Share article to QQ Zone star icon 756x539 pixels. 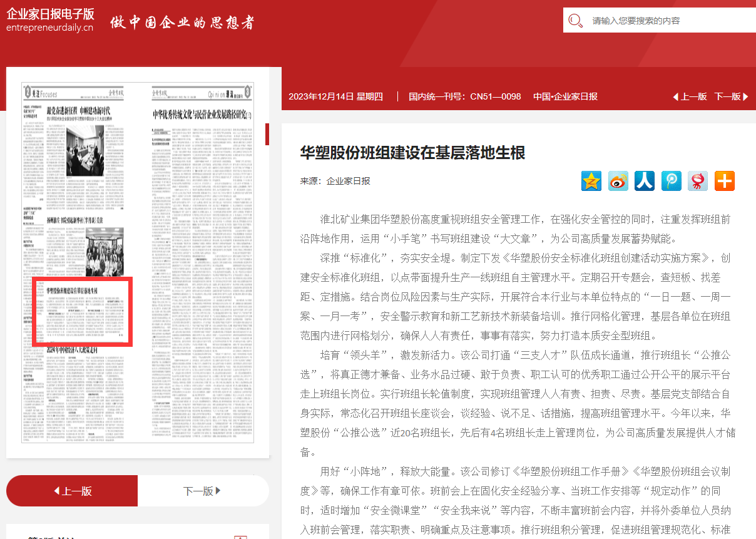pos(591,181)
